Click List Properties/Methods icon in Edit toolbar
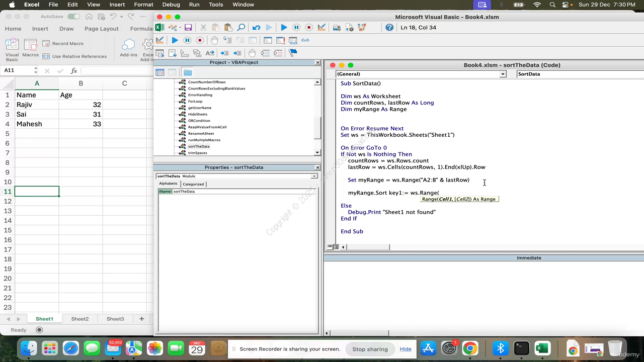This screenshot has height=362, width=644. tap(159, 53)
